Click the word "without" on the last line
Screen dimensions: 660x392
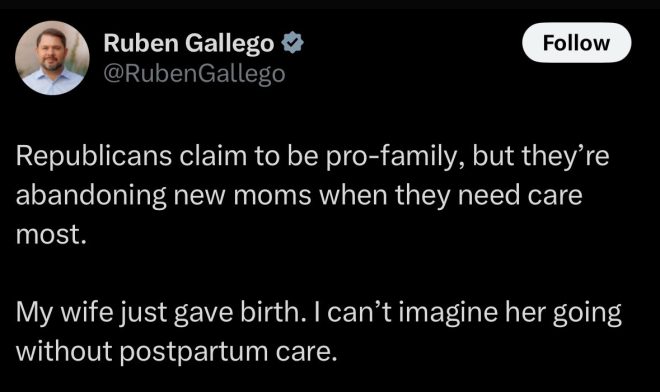[x=64, y=351]
